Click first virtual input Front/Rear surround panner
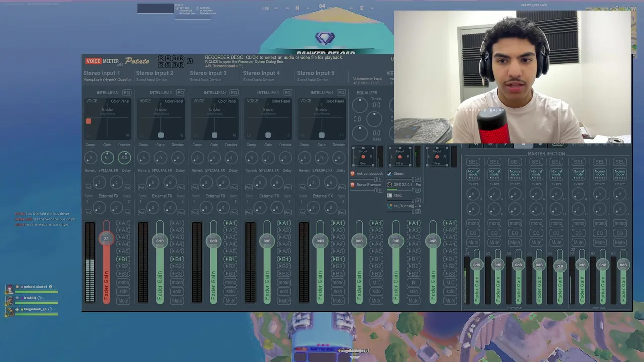 [x=363, y=157]
